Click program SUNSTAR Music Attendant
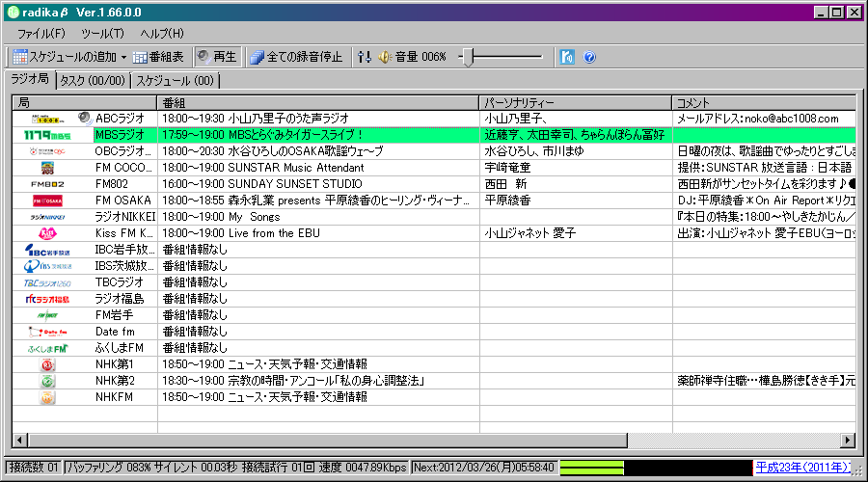 pos(296,168)
